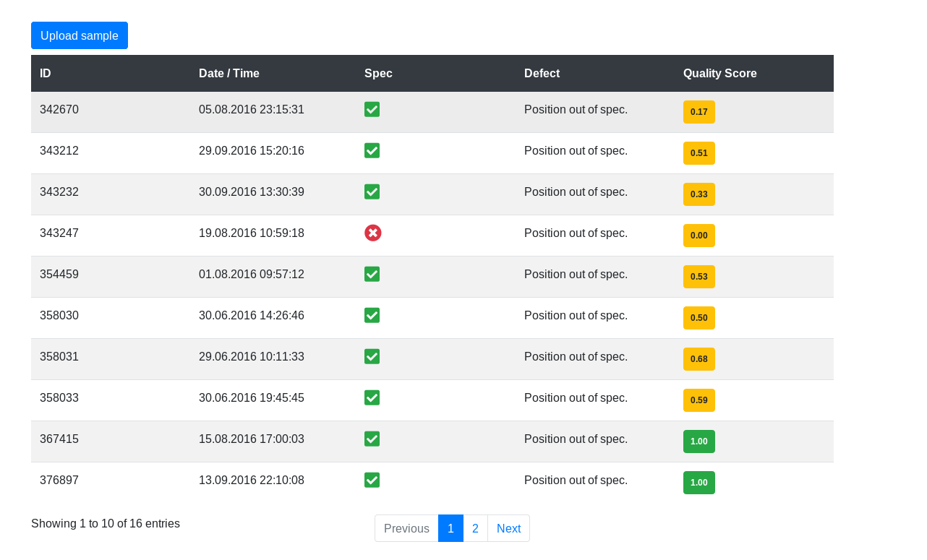The width and height of the screenshot is (927, 560).
Task: Click the green spec checkmark for sample 354459
Action: (x=372, y=275)
